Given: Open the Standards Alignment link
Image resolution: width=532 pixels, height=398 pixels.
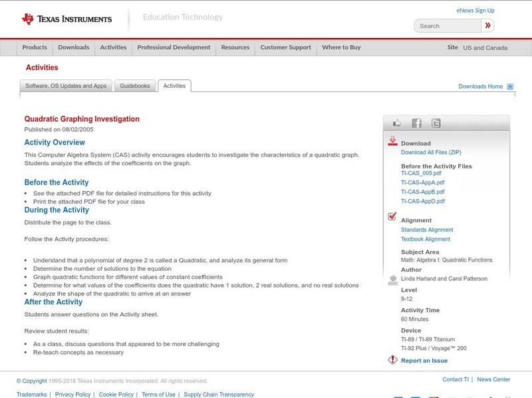Looking at the screenshot, I should pyautogui.click(x=427, y=230).
